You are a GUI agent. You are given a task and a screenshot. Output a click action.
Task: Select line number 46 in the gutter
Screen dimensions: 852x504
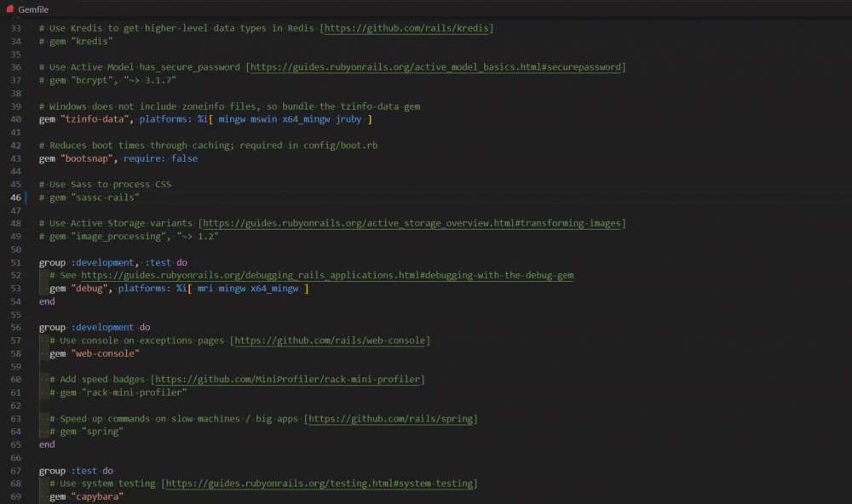15,197
